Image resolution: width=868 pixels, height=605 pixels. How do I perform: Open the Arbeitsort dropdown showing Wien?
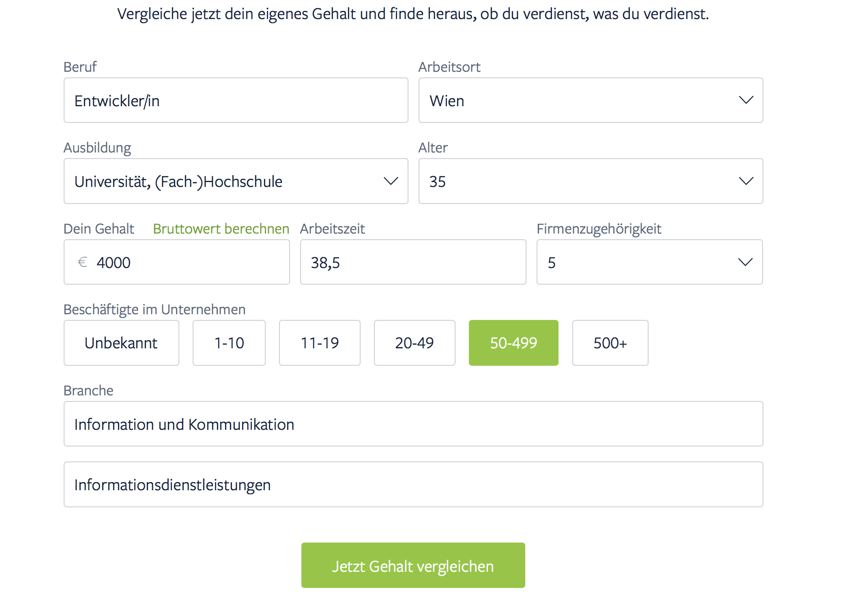coord(591,100)
